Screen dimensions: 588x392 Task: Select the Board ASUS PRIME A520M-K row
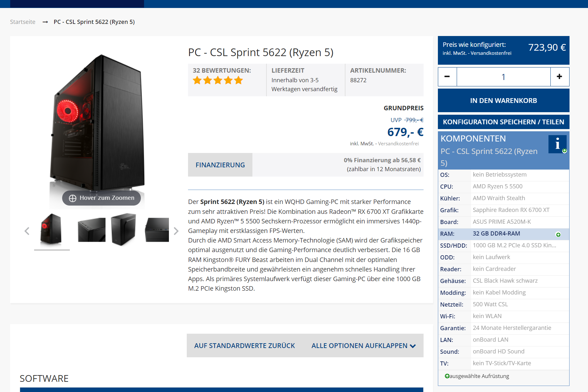pyautogui.click(x=504, y=222)
